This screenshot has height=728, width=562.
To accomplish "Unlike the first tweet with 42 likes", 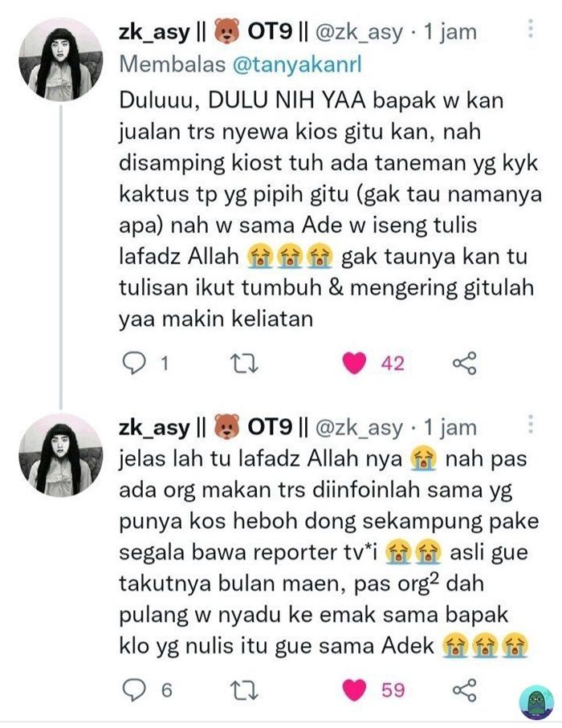I will click(x=354, y=363).
